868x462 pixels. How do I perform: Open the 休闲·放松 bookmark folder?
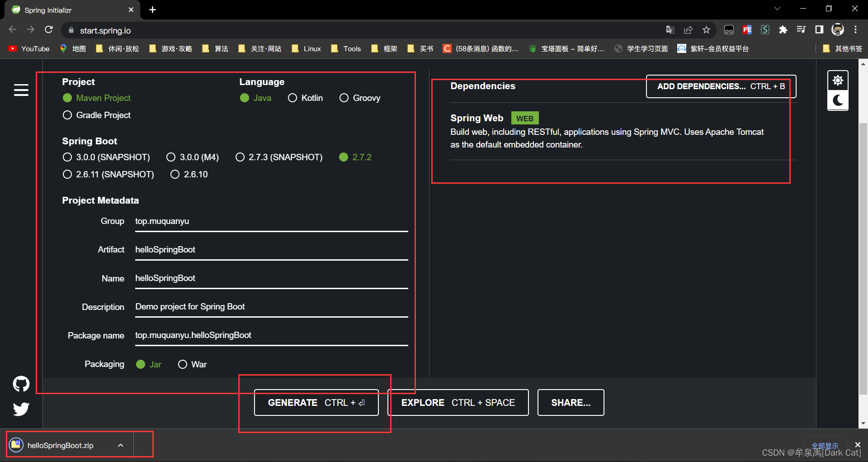(118, 48)
